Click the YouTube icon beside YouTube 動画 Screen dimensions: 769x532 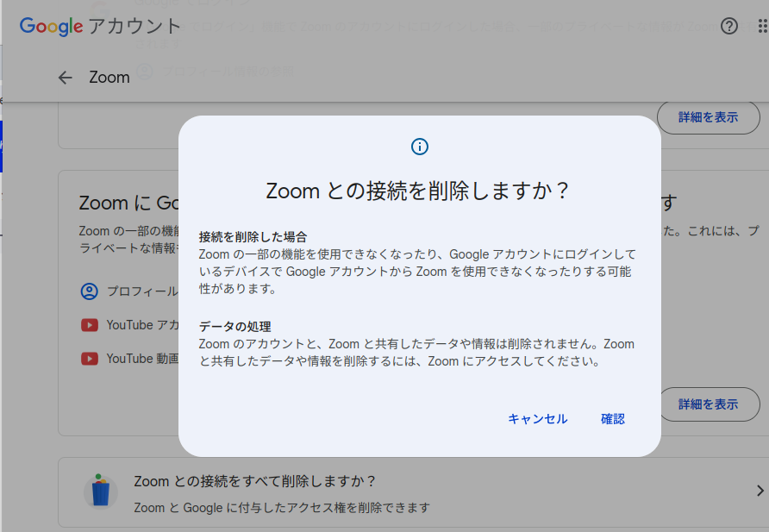[x=90, y=359]
